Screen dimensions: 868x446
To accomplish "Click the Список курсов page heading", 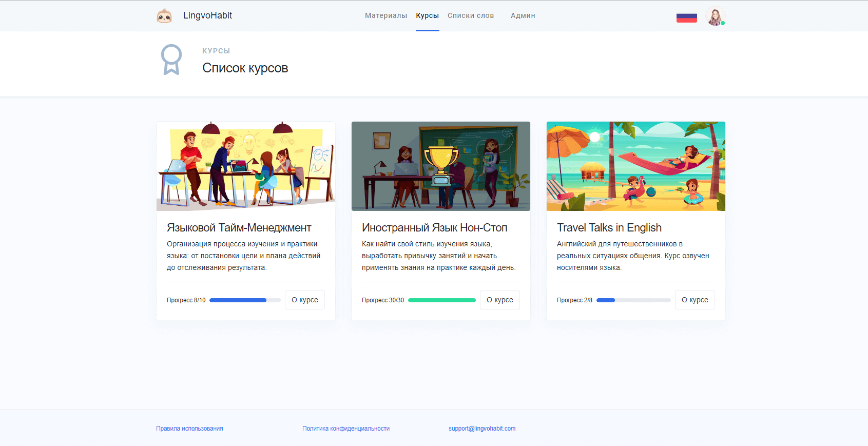I will click(245, 68).
